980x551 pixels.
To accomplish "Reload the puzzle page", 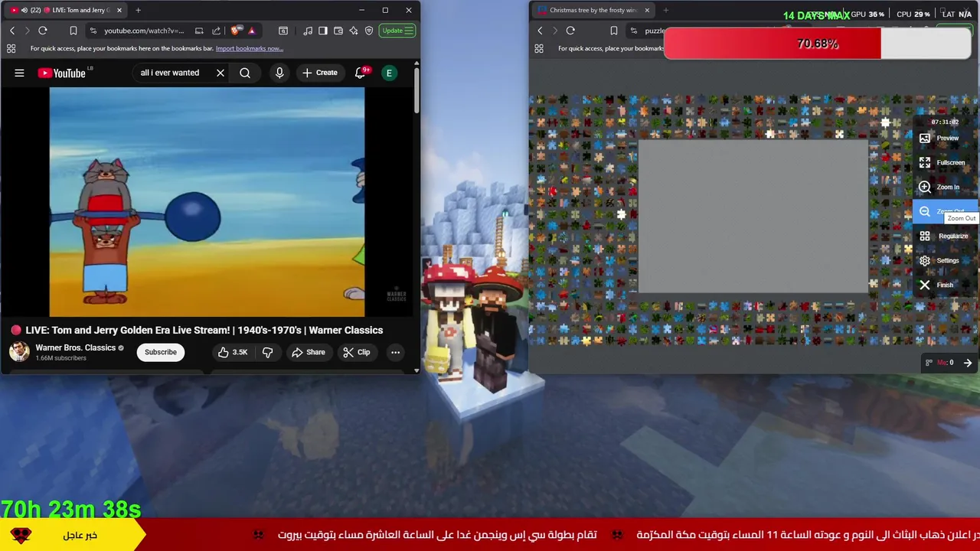I will click(x=570, y=31).
